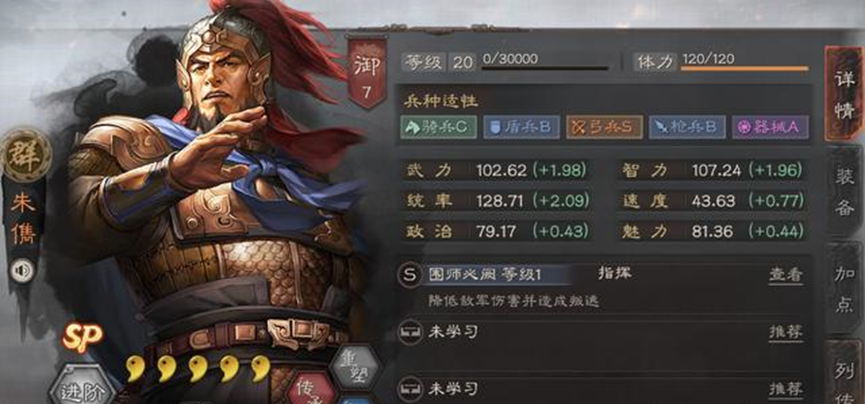Switch to the 详情 details tab
This screenshot has height=404, width=865.
point(844,94)
